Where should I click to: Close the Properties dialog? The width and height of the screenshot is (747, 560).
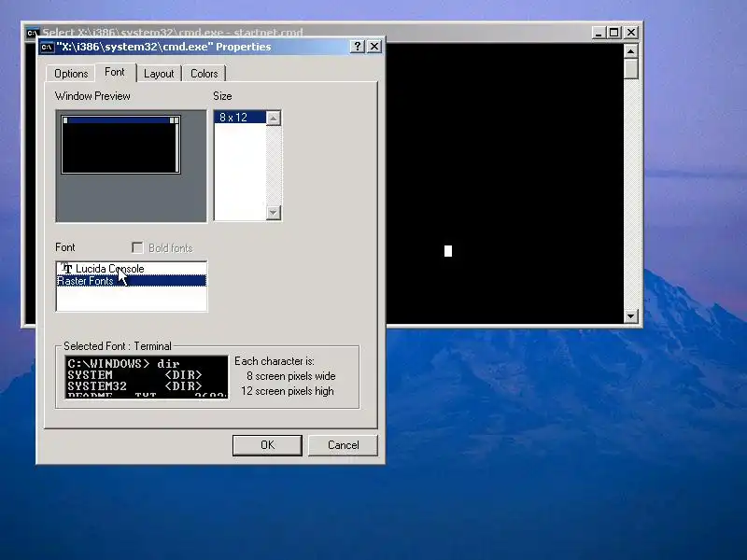point(374,46)
